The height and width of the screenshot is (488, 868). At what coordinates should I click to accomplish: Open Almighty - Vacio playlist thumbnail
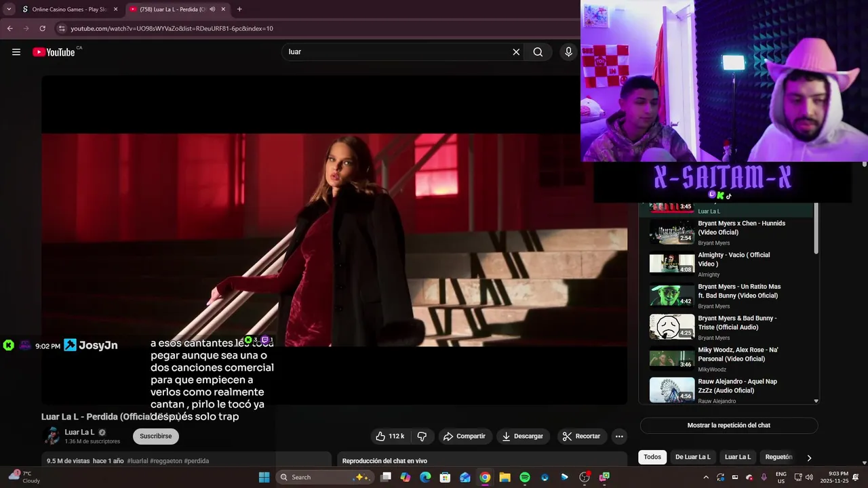point(672,264)
